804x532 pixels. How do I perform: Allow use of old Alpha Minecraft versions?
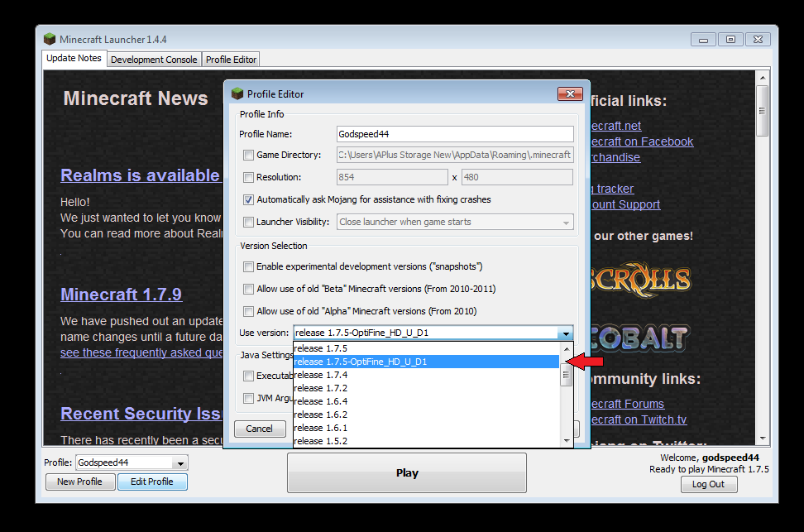249,311
